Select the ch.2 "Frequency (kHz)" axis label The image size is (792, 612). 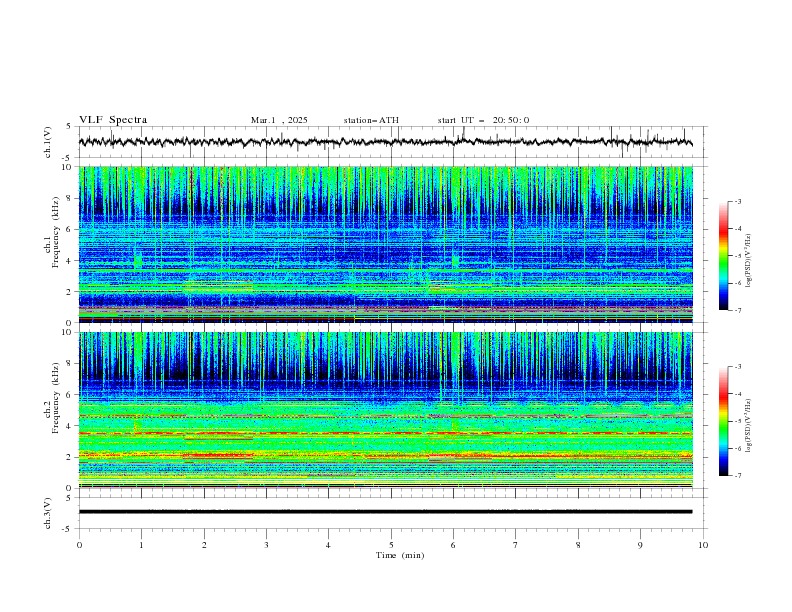click(55, 398)
